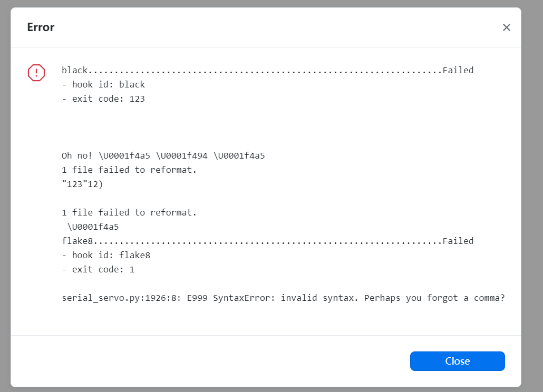The image size is (543, 392).
Task: Select the 'exit code: 123' line
Action: [x=103, y=99]
